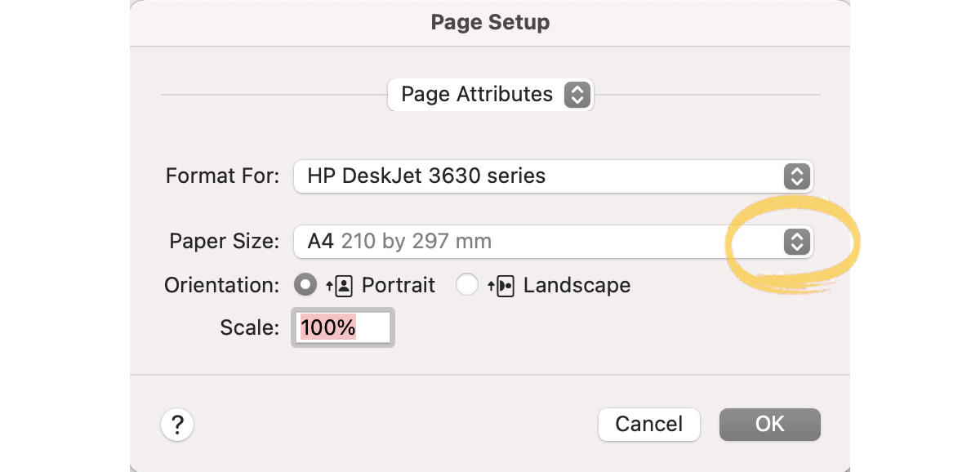Open the printer selection dropdown
The width and height of the screenshot is (980, 472).
pyautogui.click(x=553, y=176)
